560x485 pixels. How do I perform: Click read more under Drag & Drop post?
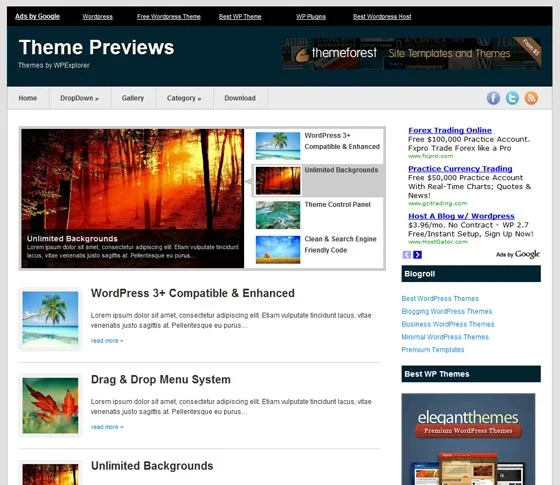(107, 427)
